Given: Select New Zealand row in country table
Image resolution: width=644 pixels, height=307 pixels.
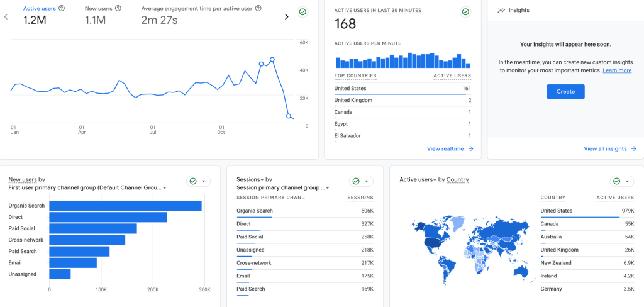Looking at the screenshot, I should tap(587, 263).
